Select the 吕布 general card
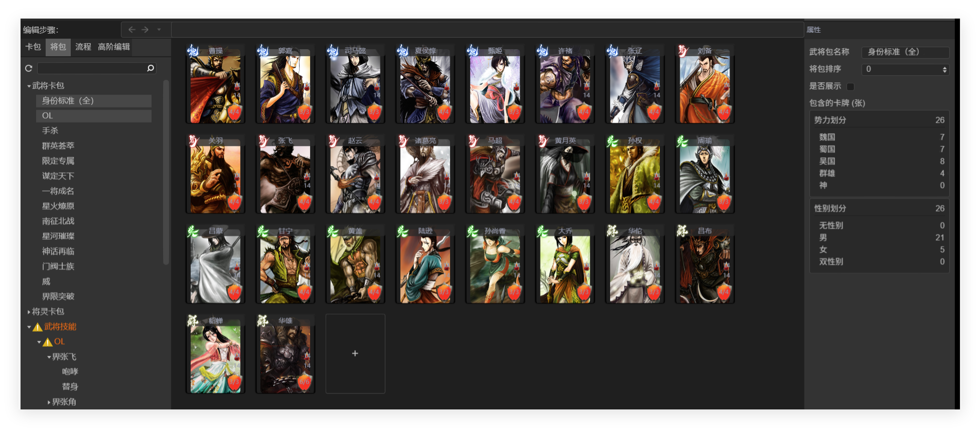 coord(705,264)
